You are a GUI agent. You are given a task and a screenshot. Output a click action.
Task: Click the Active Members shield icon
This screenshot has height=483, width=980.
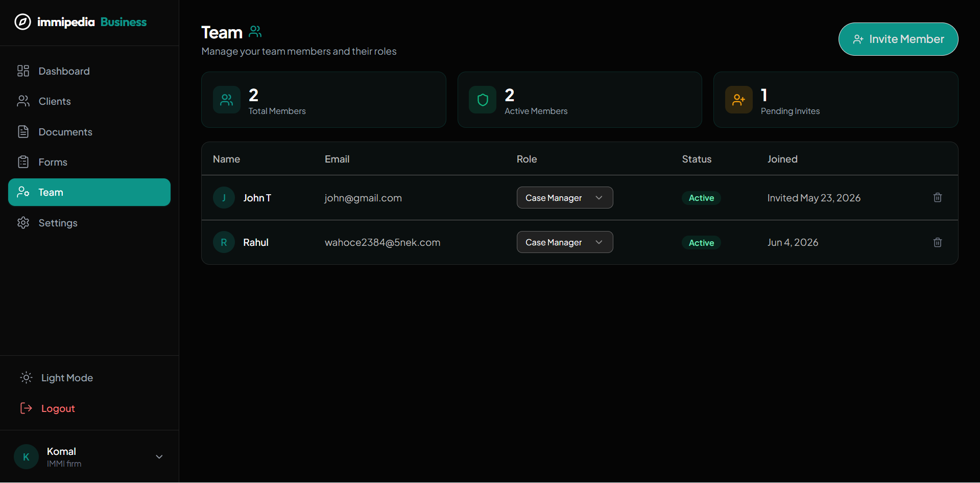tap(483, 100)
